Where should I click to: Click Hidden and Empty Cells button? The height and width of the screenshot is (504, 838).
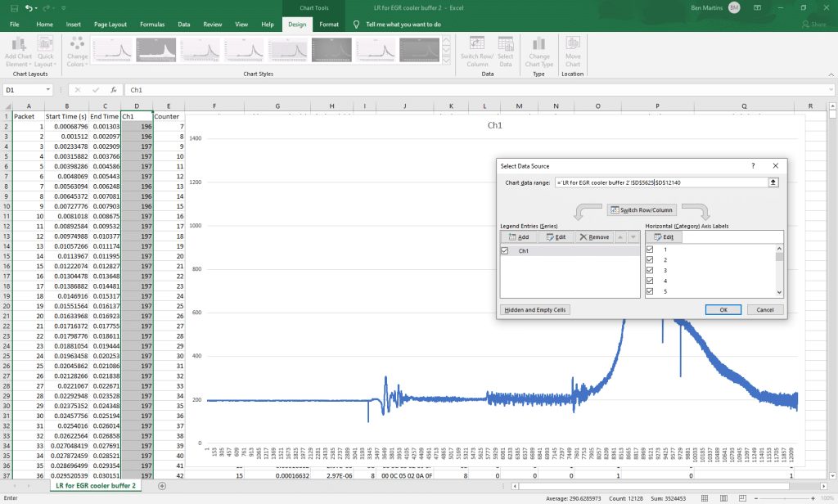(535, 310)
